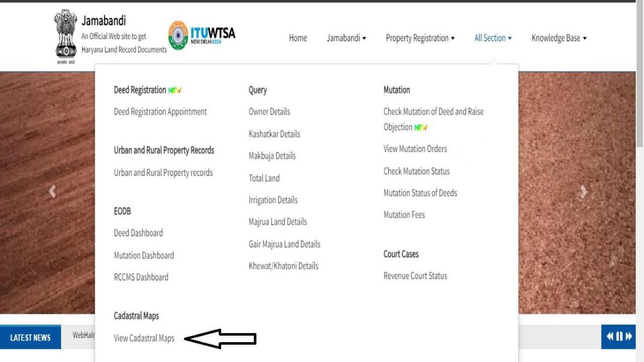This screenshot has height=362, width=644.
Task: Check Revenue Court Status
Action: tap(415, 276)
